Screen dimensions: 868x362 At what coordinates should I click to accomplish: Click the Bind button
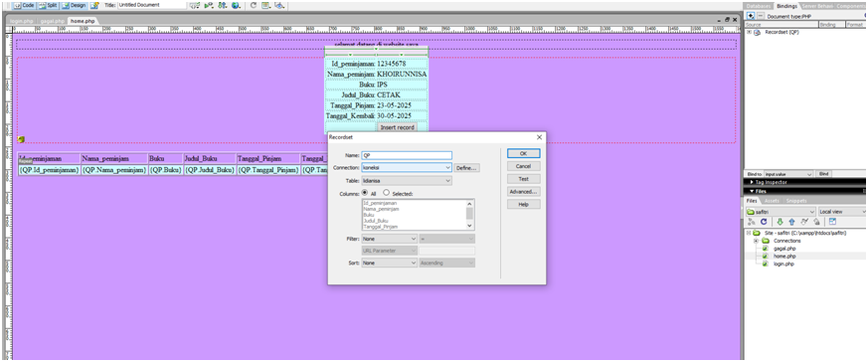coord(823,174)
